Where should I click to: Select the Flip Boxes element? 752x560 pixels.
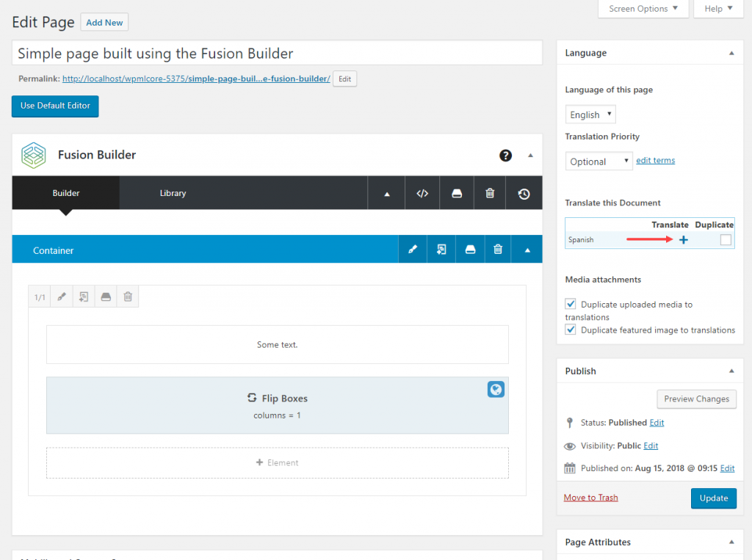click(x=277, y=405)
